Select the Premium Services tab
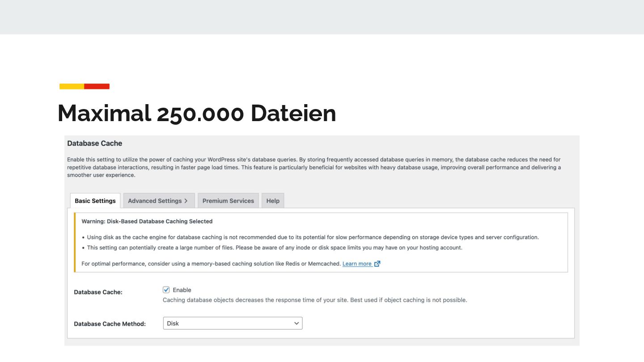 pyautogui.click(x=228, y=201)
